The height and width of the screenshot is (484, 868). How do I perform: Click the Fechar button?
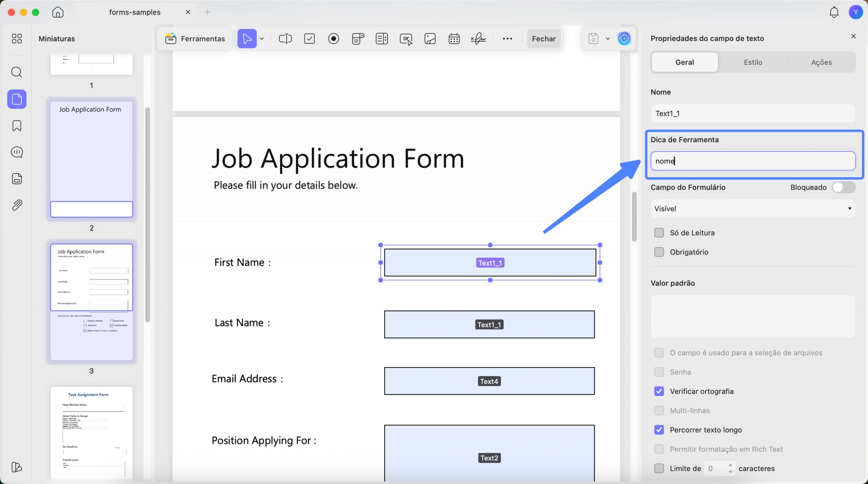544,39
